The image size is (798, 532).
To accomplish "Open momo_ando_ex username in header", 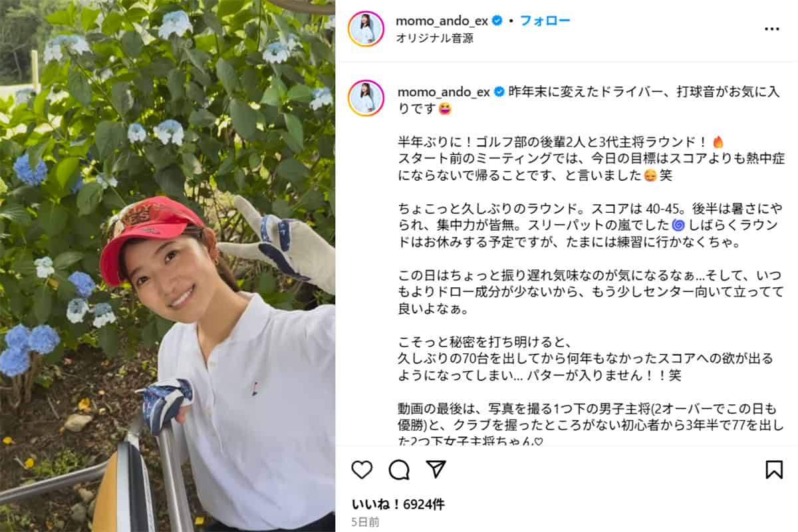I will pos(442,21).
